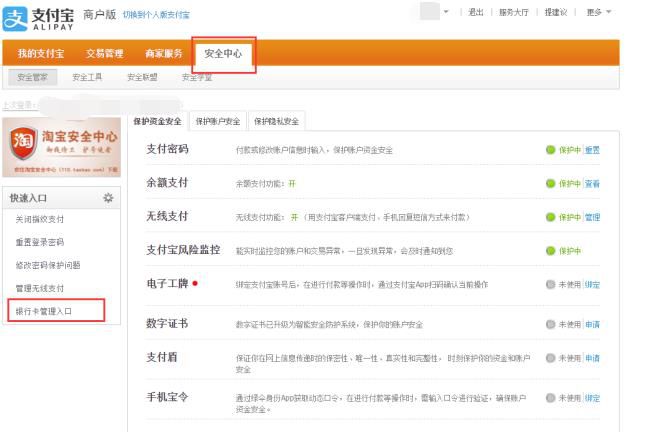Click 保护中 status text for 支付宝风险监控
647x432 pixels.
click(570, 251)
